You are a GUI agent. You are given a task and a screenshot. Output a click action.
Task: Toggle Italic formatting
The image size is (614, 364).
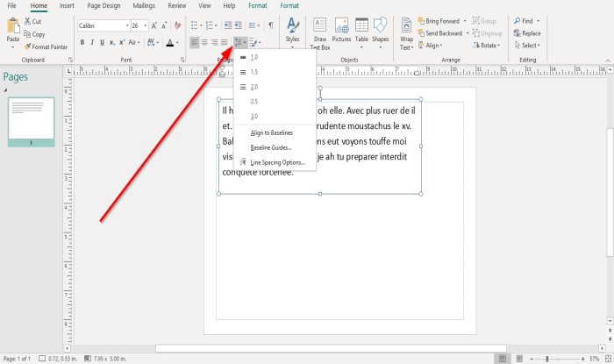tap(92, 42)
